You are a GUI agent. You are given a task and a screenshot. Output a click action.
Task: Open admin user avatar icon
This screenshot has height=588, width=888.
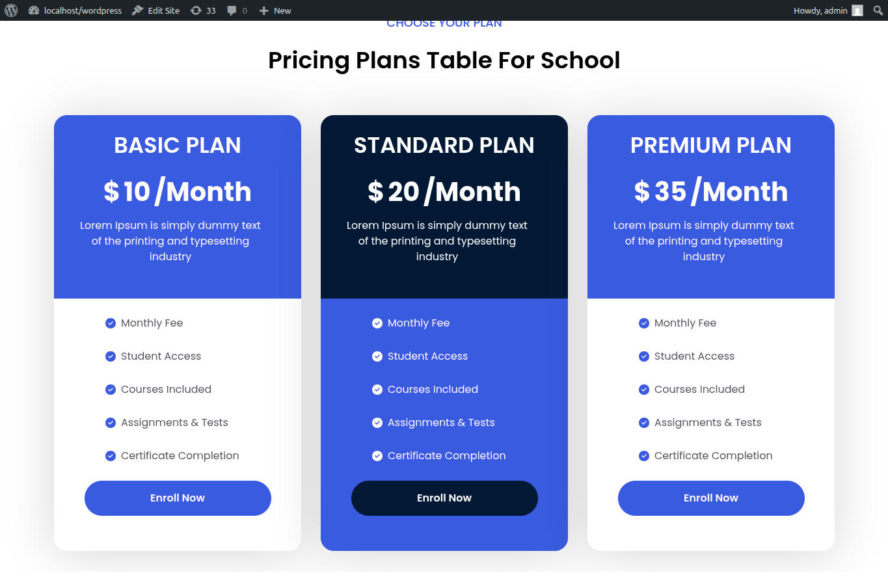[857, 10]
